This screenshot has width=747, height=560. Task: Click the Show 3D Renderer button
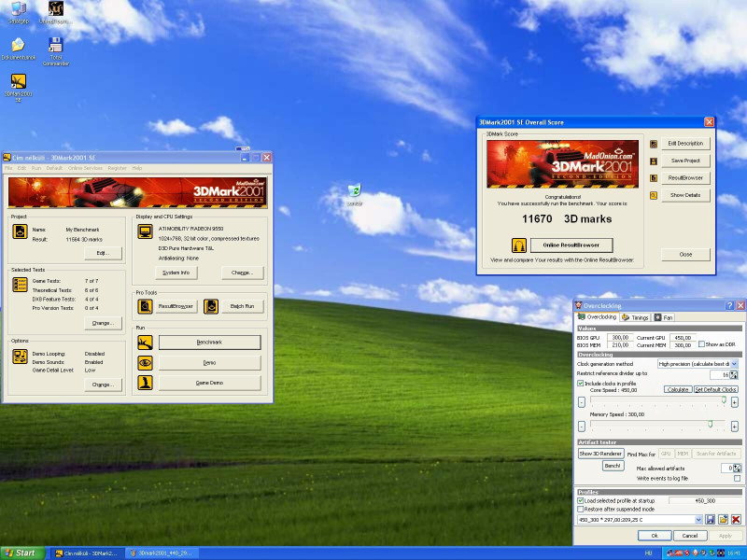(600, 454)
